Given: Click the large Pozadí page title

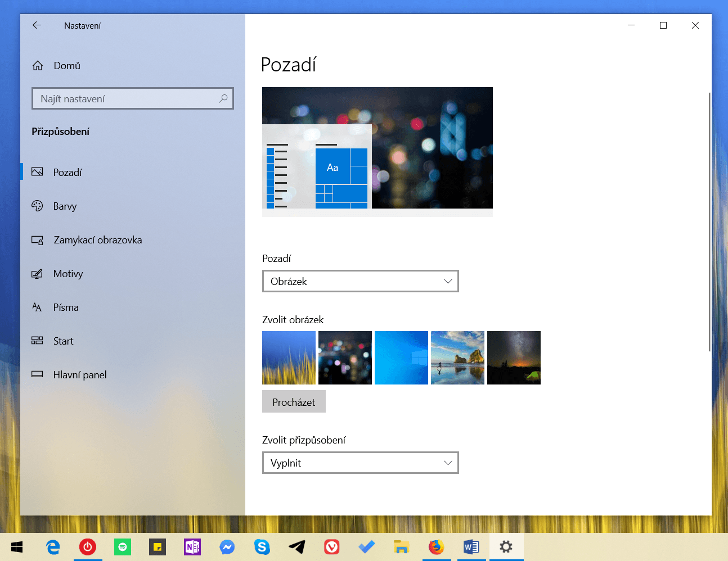Looking at the screenshot, I should click(x=289, y=65).
